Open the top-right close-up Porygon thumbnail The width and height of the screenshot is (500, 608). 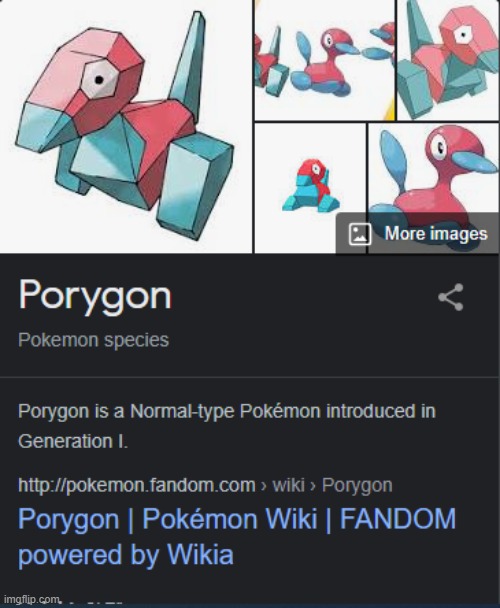click(448, 60)
